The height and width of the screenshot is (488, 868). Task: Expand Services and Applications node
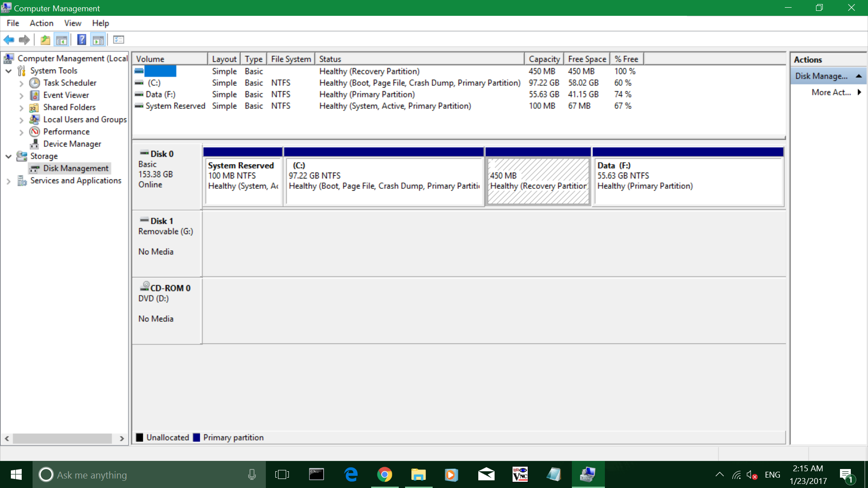pos(9,181)
